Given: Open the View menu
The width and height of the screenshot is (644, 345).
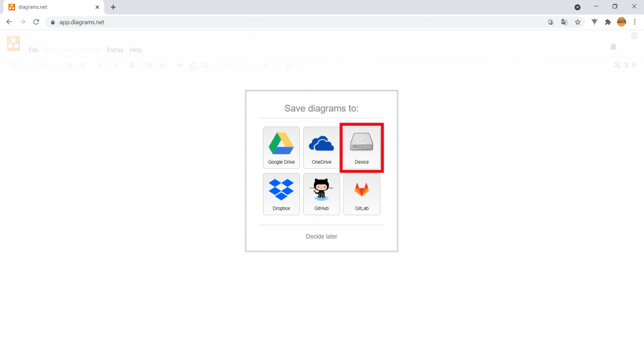Looking at the screenshot, I should [67, 50].
